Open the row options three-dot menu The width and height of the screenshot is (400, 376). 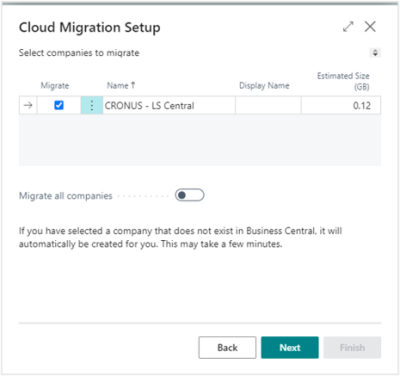(92, 105)
